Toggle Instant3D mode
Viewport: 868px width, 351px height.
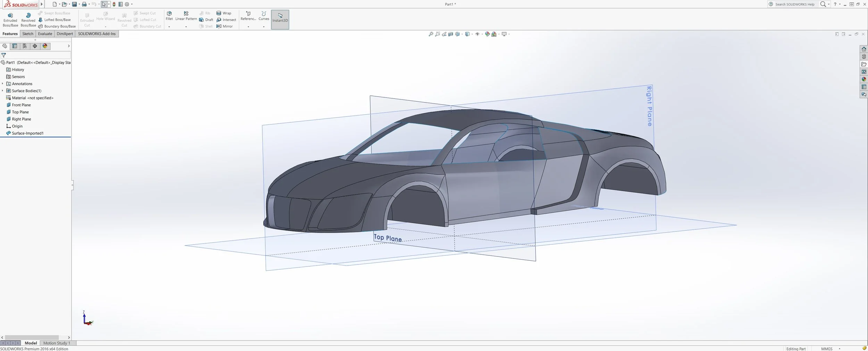tap(280, 20)
